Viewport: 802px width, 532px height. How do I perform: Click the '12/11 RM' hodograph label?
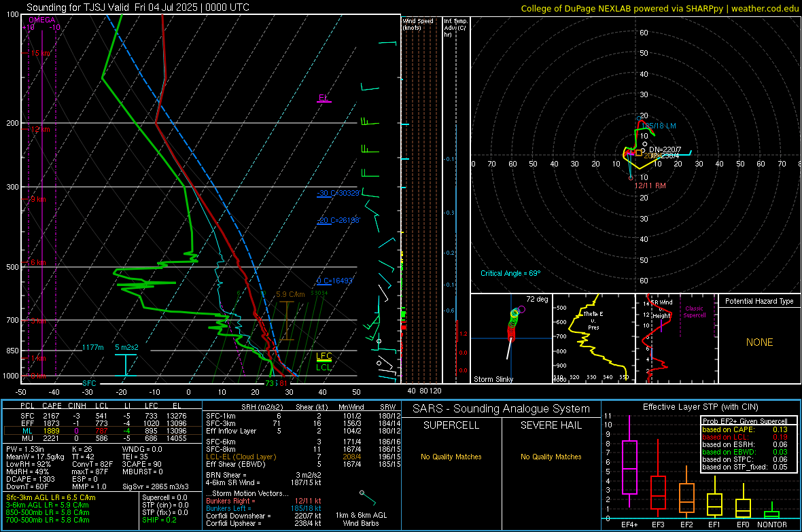pos(650,185)
